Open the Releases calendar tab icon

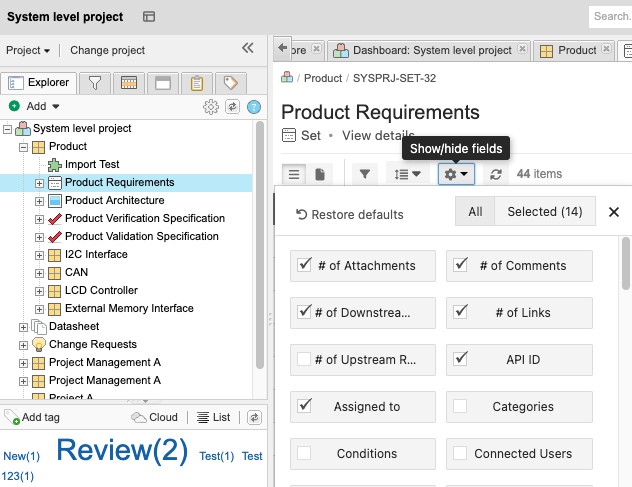point(129,83)
